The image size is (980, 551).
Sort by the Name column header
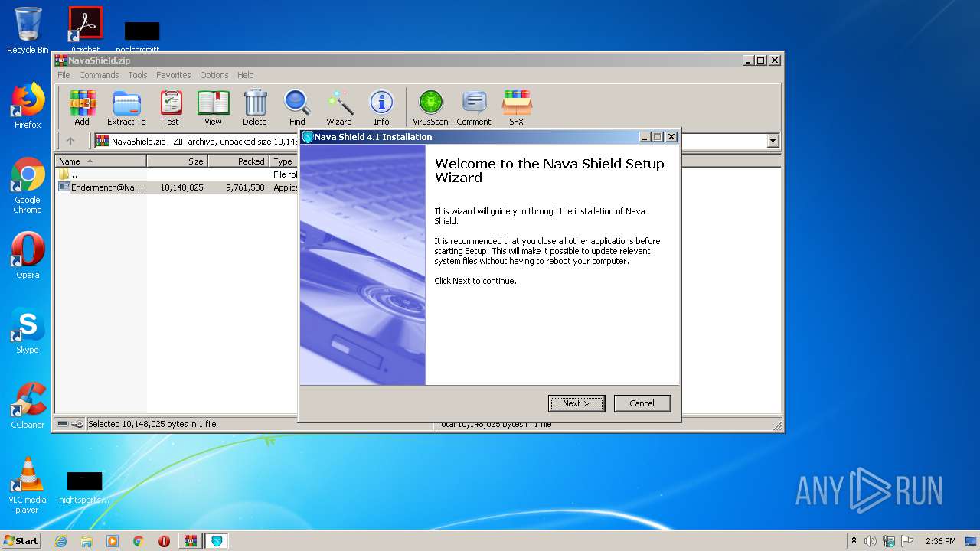(x=100, y=161)
